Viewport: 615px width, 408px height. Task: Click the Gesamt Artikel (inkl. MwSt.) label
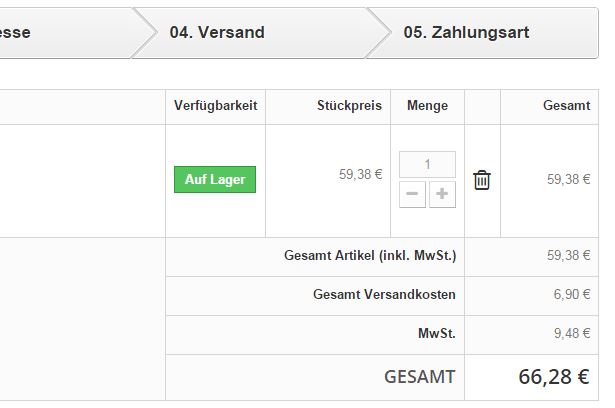click(370, 256)
